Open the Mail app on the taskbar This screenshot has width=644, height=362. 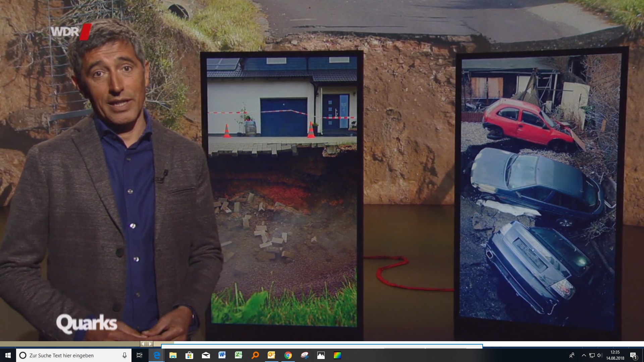[206, 355]
